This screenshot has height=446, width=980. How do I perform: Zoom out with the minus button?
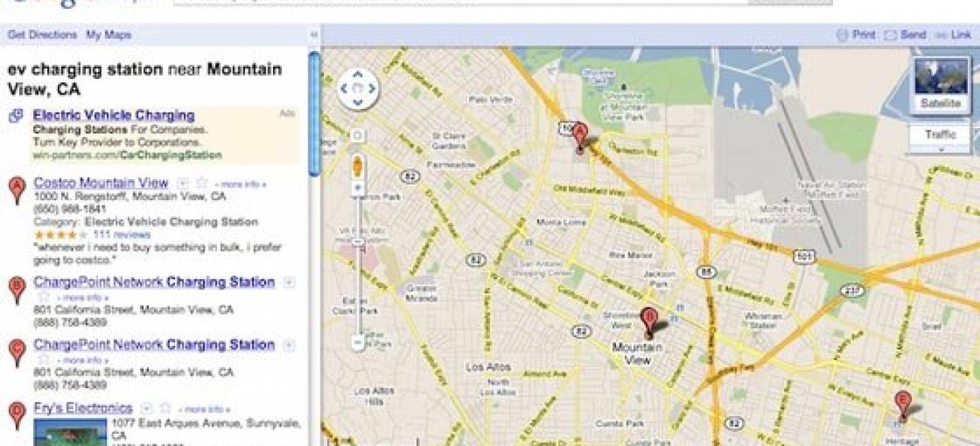click(x=358, y=343)
